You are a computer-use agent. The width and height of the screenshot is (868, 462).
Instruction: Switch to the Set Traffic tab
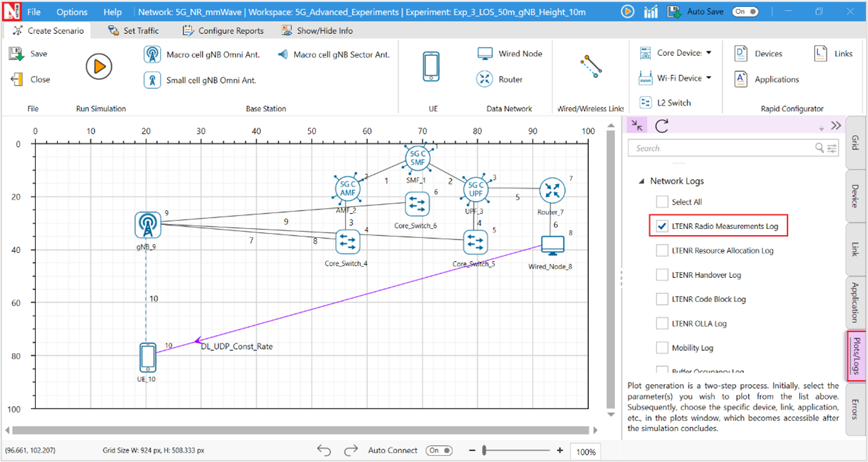[x=134, y=30]
